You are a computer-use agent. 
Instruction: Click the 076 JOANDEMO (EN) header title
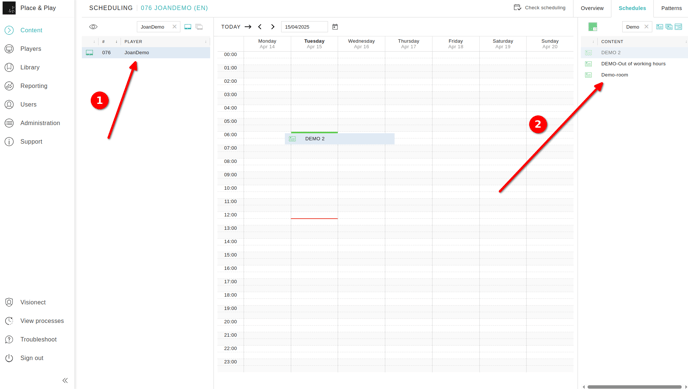coord(174,8)
